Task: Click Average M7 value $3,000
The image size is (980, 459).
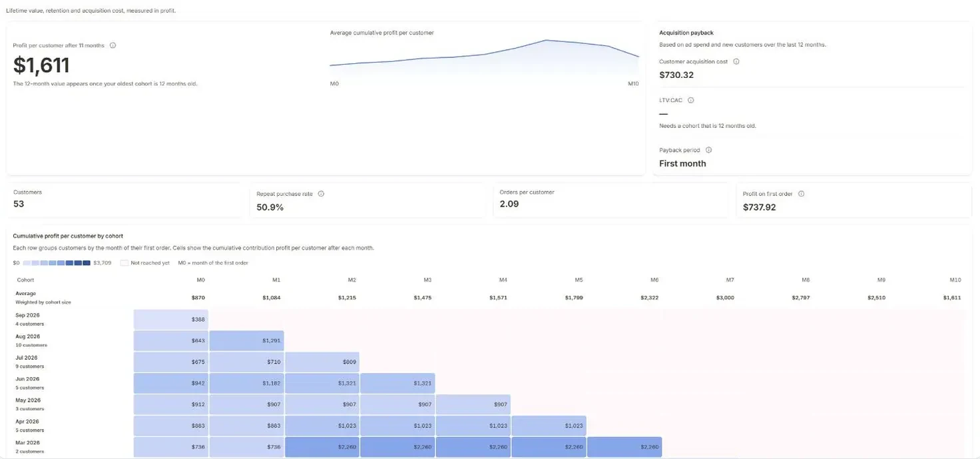Action: [x=725, y=298]
